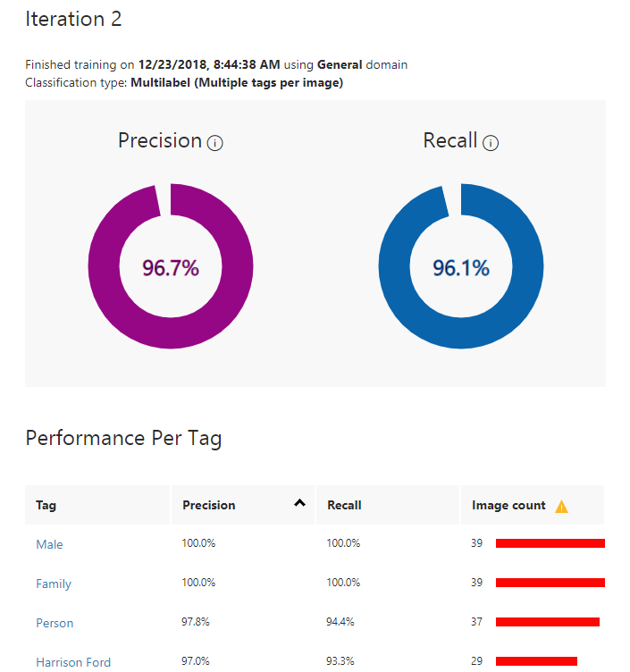Viewport: 630px width, 672px height.
Task: Click the red image count bar for Family
Action: [x=550, y=583]
